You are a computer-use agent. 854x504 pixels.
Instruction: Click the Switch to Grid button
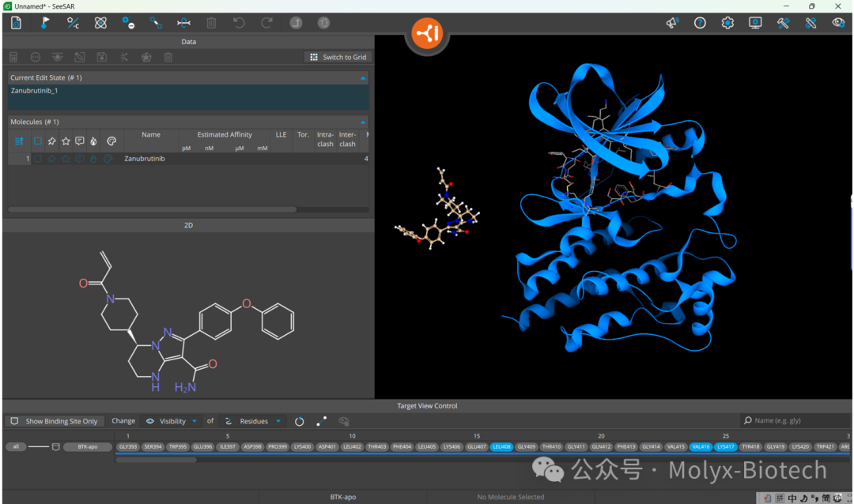[338, 57]
